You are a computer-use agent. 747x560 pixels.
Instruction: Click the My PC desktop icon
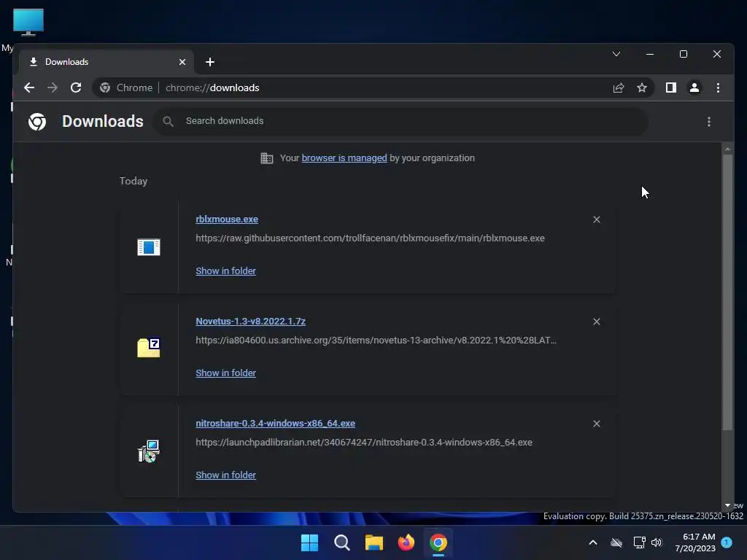28,22
